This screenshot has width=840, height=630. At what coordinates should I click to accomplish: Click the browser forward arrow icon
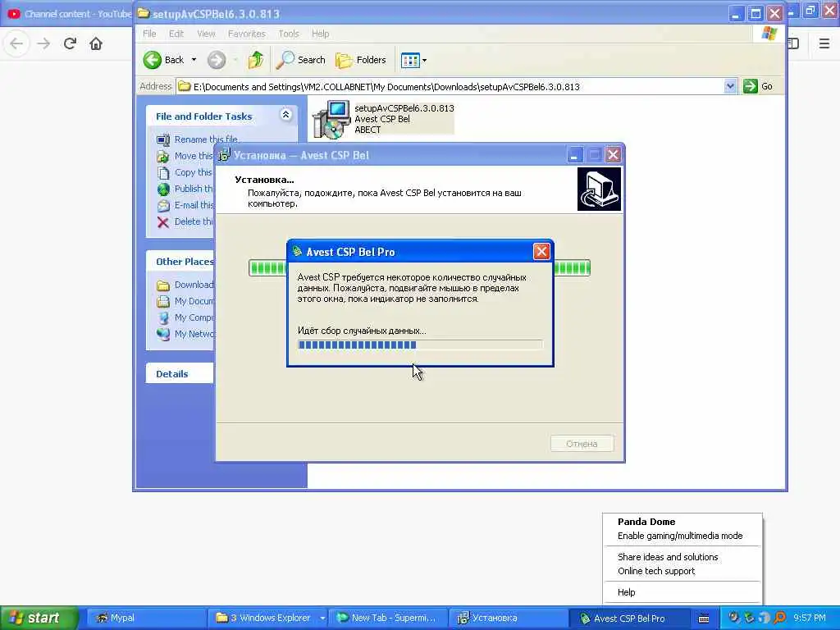(x=43, y=43)
